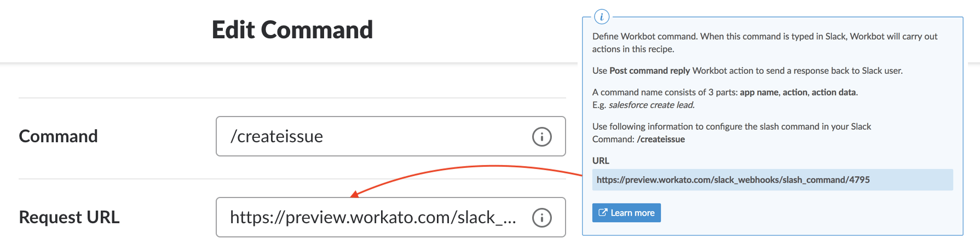Click the Edit Command heading

[x=292, y=30]
